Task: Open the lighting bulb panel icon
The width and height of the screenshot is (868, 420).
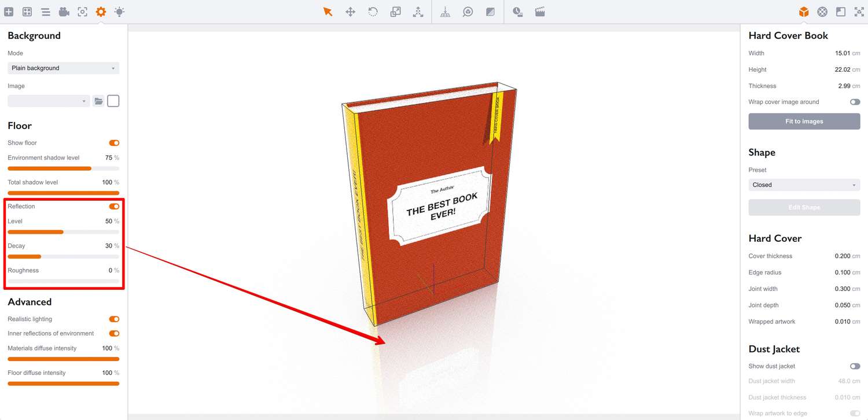Action: coord(119,12)
